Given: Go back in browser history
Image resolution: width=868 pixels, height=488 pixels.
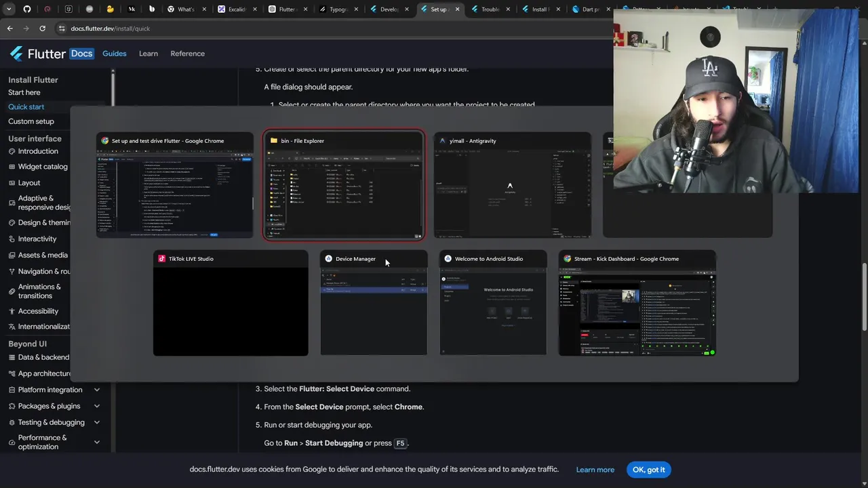Looking at the screenshot, I should point(9,28).
